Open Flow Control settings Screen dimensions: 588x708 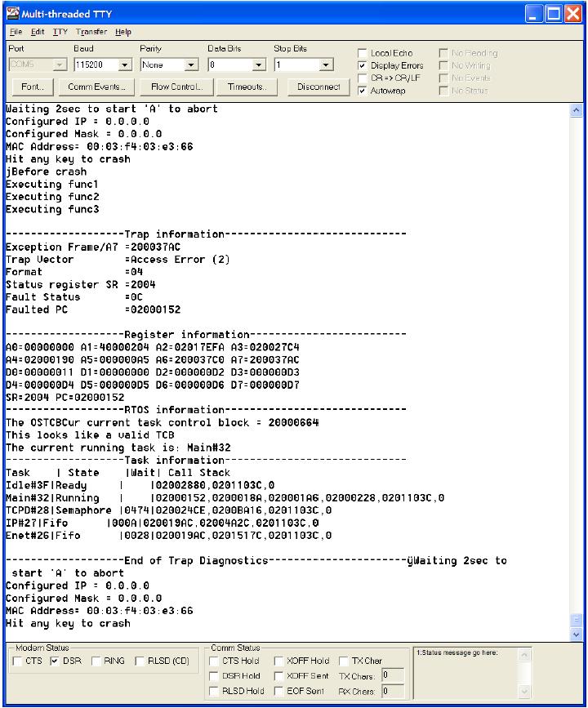coord(176,86)
